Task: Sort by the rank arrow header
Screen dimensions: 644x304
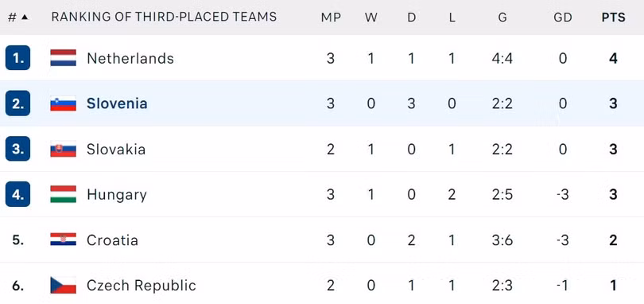Action: click(x=18, y=18)
